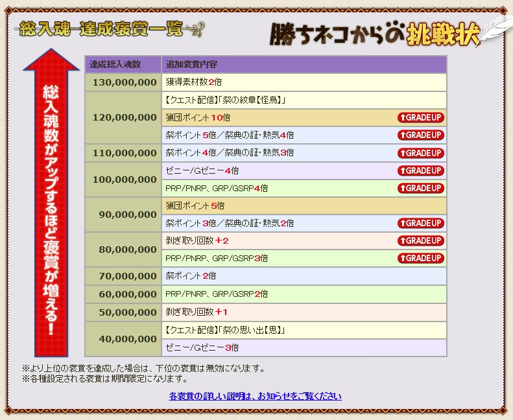Click GRADEUP badge beside 猟団ポイント10倍
The height and width of the screenshot is (420, 513).
tap(421, 117)
